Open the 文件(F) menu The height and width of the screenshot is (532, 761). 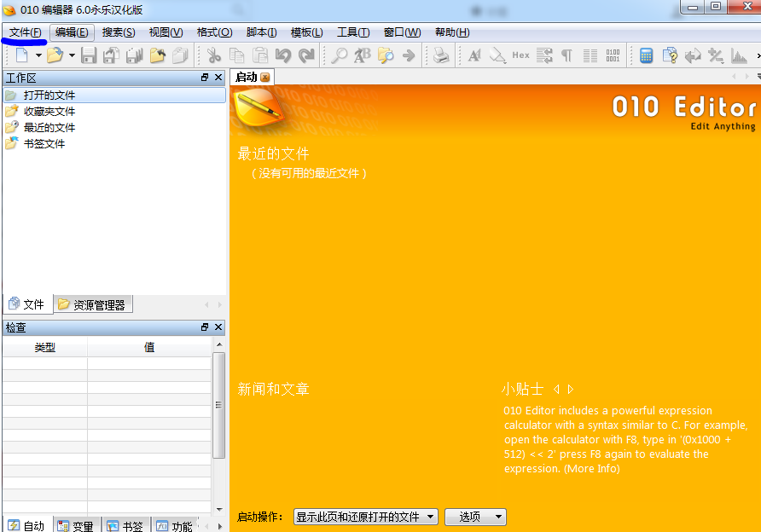tap(23, 32)
